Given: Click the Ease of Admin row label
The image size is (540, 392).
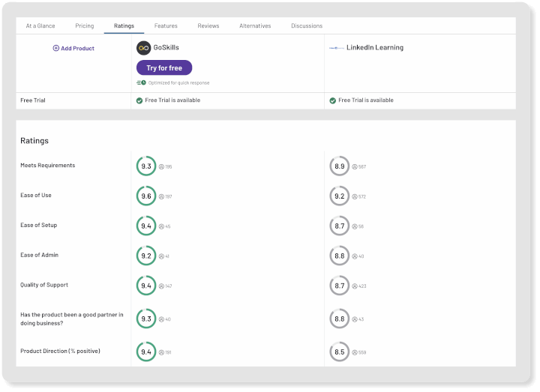Looking at the screenshot, I should pyautogui.click(x=39, y=255).
